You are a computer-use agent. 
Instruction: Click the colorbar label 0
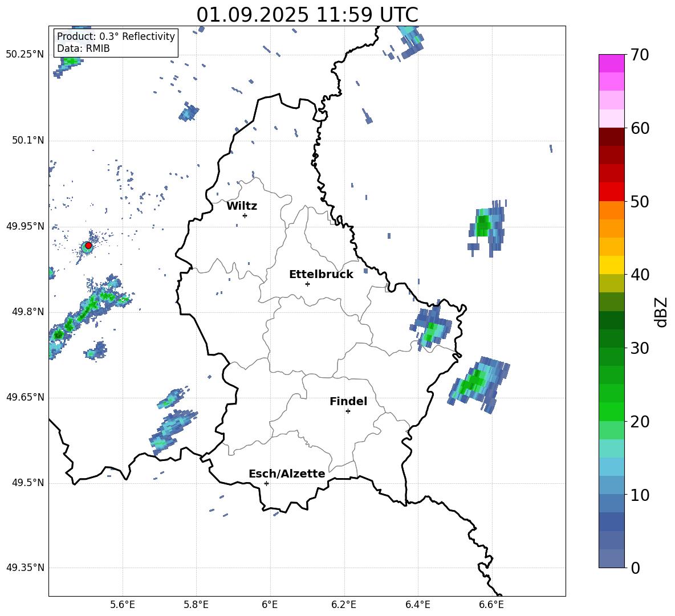[x=635, y=568]
